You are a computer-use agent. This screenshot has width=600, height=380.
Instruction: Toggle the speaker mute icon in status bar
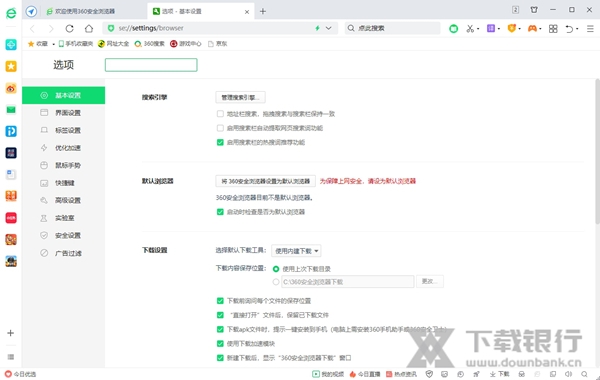tap(569, 374)
